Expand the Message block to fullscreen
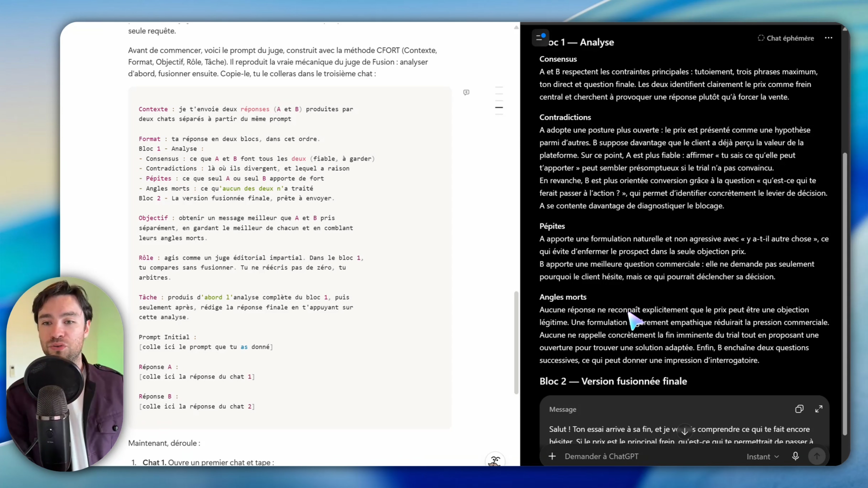The width and height of the screenshot is (868, 488). click(x=819, y=409)
